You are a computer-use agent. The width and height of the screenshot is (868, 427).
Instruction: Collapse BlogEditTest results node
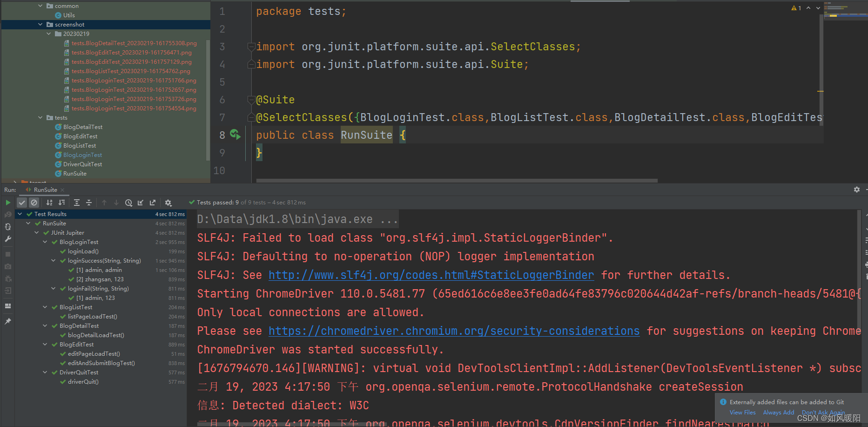tap(45, 345)
